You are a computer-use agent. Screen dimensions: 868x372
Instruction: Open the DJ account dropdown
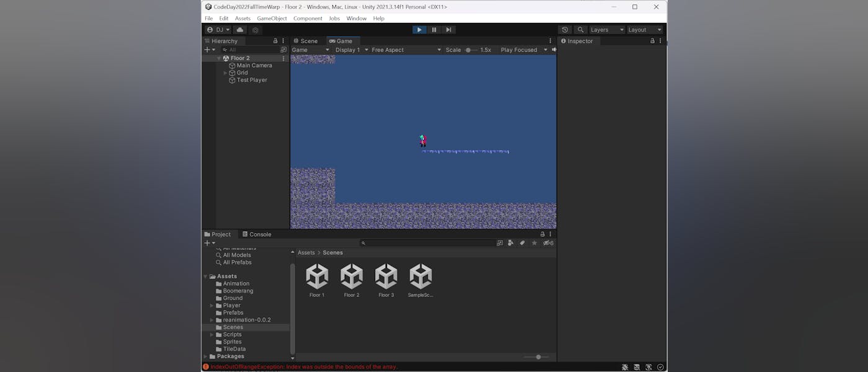218,30
